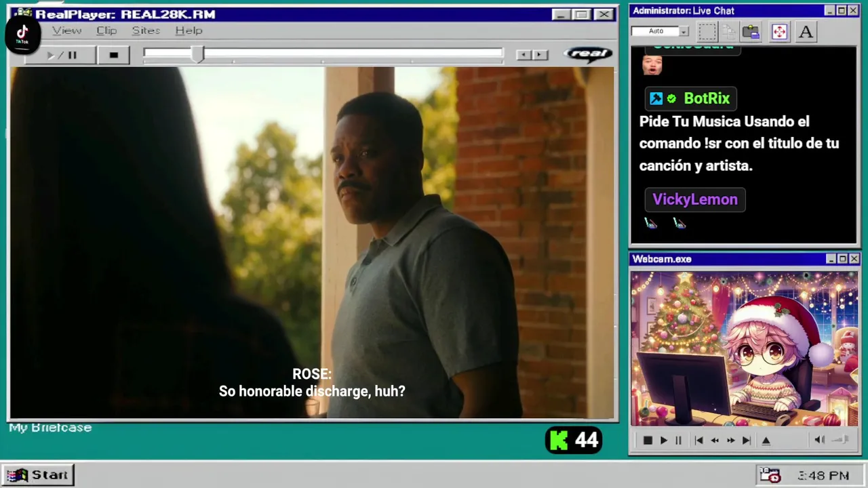Click the properties folder icon in Live Chat
The width and height of the screenshot is (868, 488).
(751, 31)
